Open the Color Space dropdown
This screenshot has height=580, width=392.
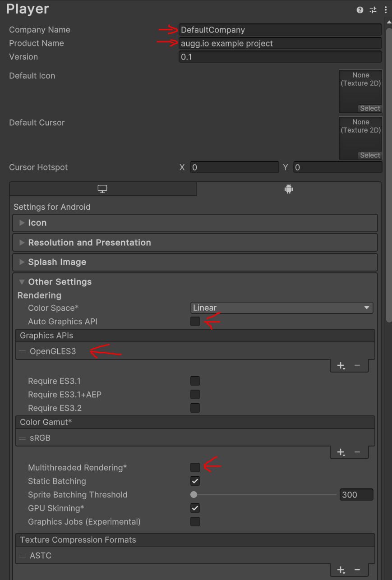click(x=281, y=308)
